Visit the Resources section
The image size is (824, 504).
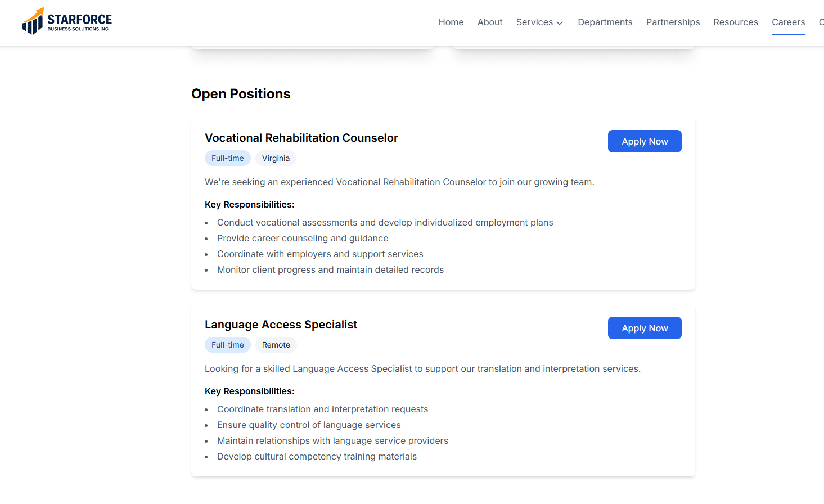pos(736,22)
